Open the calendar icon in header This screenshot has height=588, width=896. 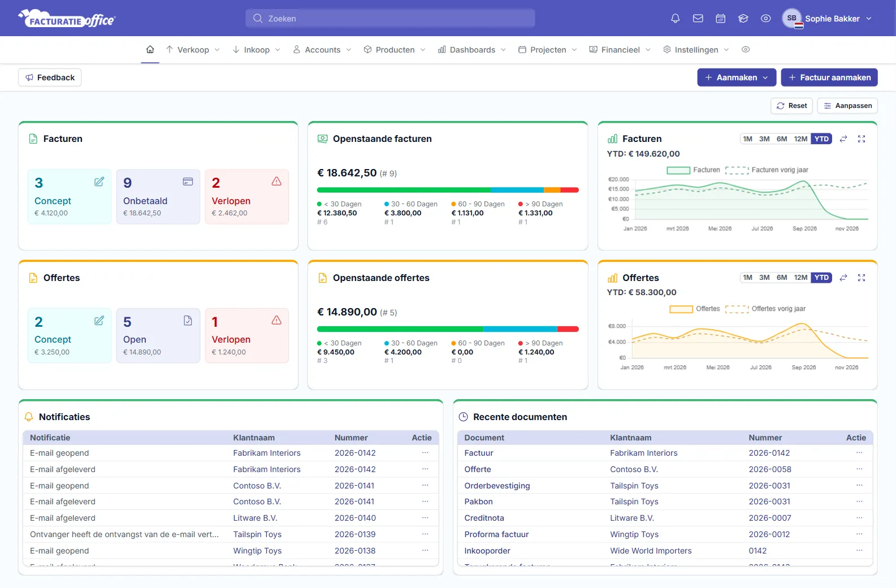pos(721,18)
